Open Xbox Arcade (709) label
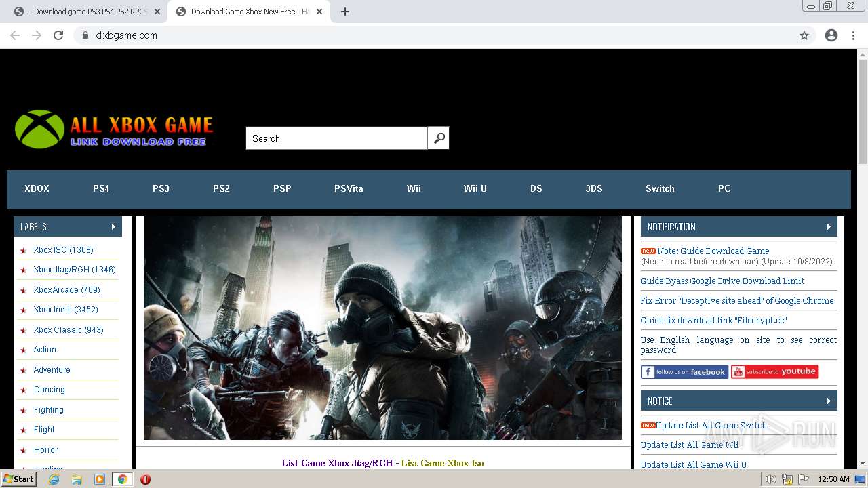 (66, 290)
